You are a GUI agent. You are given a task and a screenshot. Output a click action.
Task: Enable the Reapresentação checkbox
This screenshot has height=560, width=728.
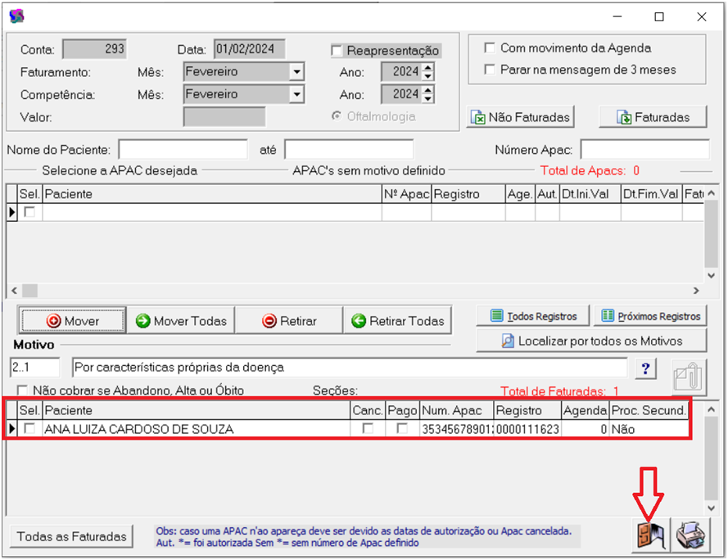click(x=337, y=51)
